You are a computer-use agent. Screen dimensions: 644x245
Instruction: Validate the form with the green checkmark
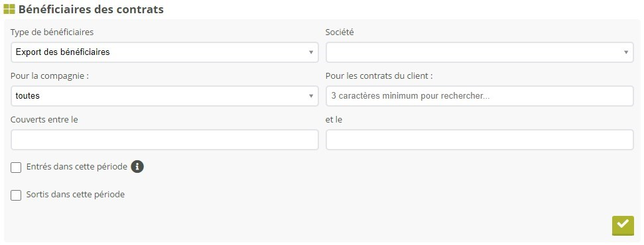click(623, 225)
